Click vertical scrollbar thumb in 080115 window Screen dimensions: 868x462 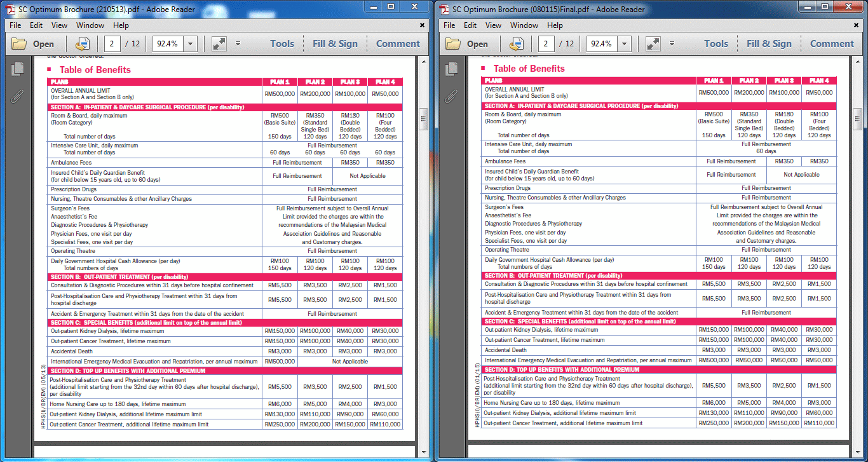pos(857,119)
